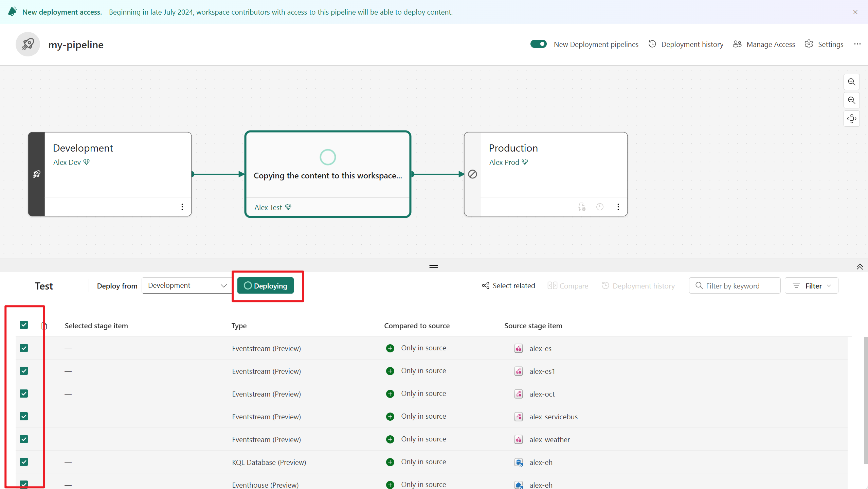This screenshot has width=868, height=489.
Task: Click the Select related button
Action: (x=508, y=286)
